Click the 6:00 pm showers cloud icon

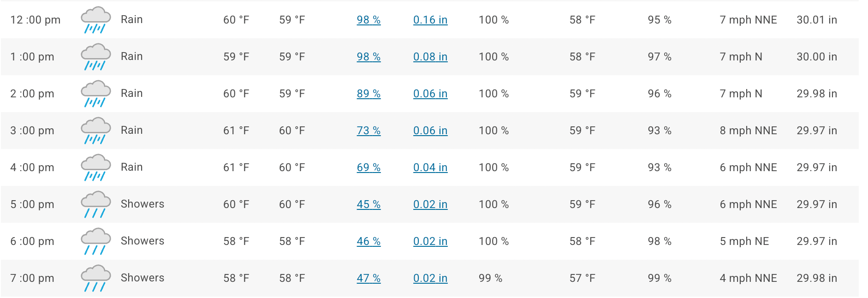(x=95, y=241)
